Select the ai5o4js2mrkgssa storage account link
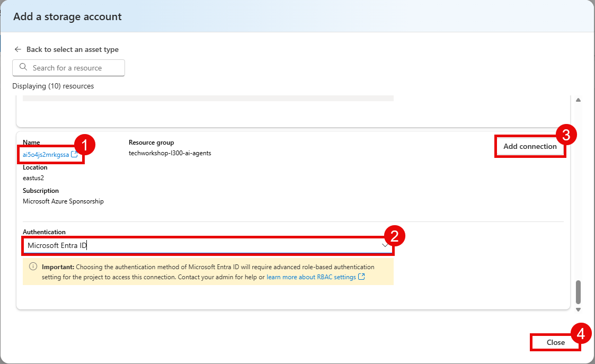Viewport: 595px width, 364px height. 47,154
